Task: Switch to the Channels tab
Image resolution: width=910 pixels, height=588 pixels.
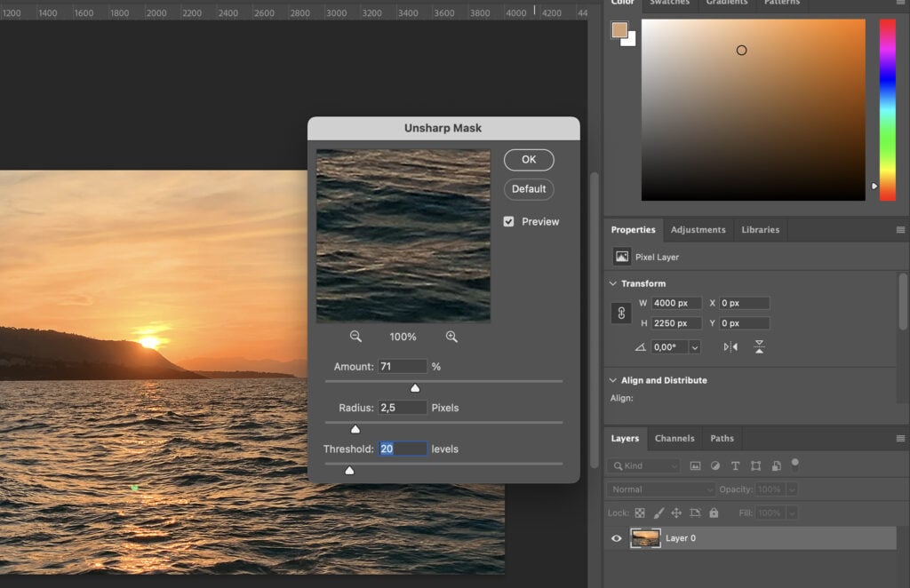Action: pos(675,438)
